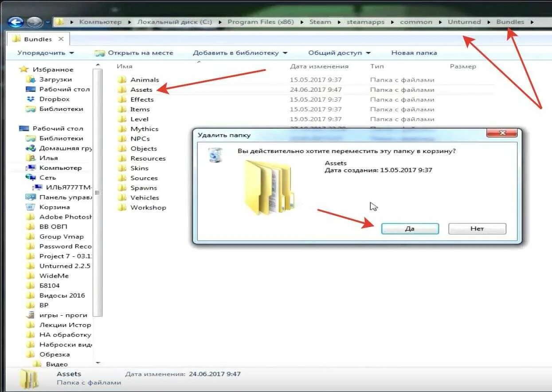
Task: Select the Level folder icon
Action: (x=122, y=119)
